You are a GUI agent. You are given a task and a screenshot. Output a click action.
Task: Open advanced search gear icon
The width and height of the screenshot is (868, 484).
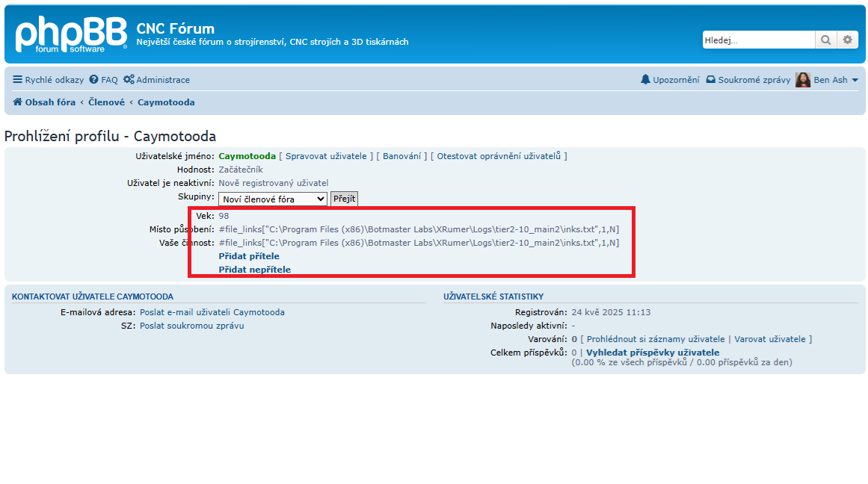(846, 40)
